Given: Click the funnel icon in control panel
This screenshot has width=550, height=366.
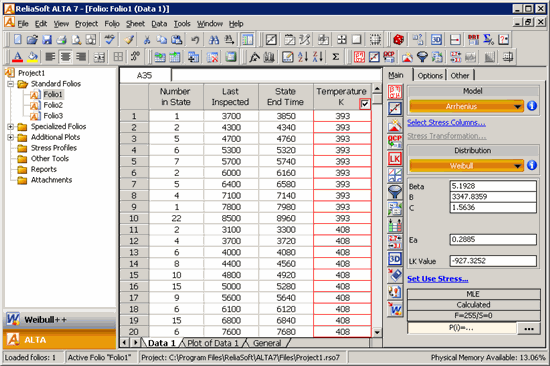Looking at the screenshot, I should tap(395, 192).
